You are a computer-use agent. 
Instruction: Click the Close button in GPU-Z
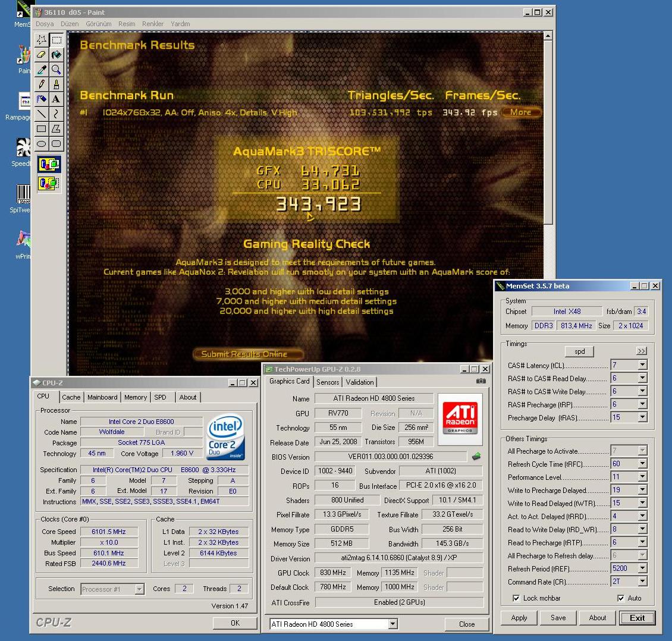pos(467,624)
